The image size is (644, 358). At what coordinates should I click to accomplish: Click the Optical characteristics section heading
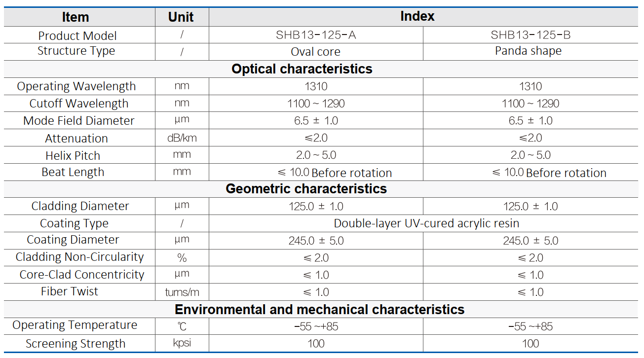click(302, 69)
